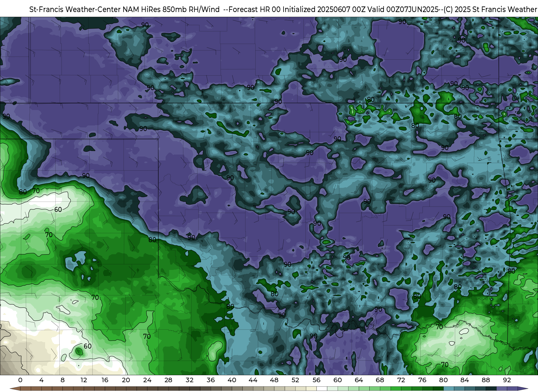Click the humidity scale label 36
The height and width of the screenshot is (392, 538).
click(x=211, y=380)
